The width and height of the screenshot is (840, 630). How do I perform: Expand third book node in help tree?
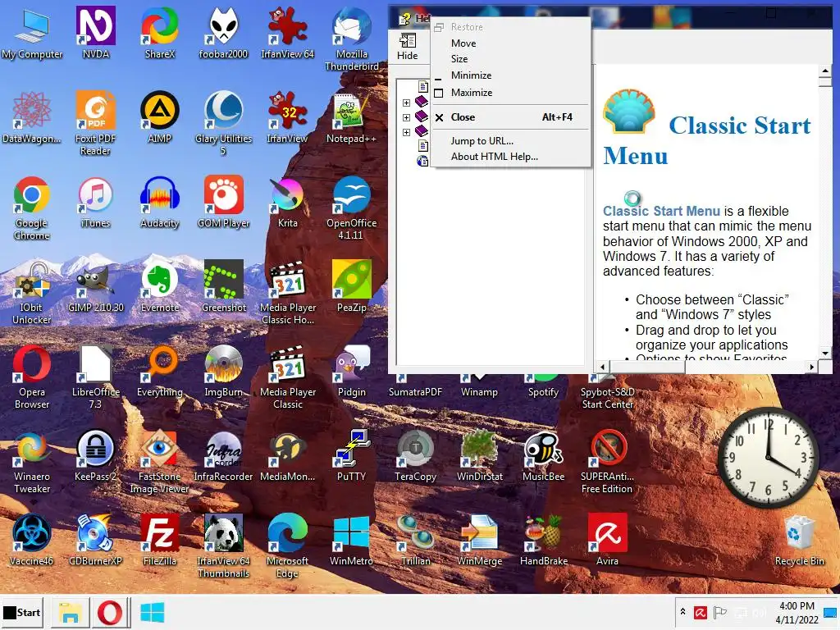coord(406,132)
